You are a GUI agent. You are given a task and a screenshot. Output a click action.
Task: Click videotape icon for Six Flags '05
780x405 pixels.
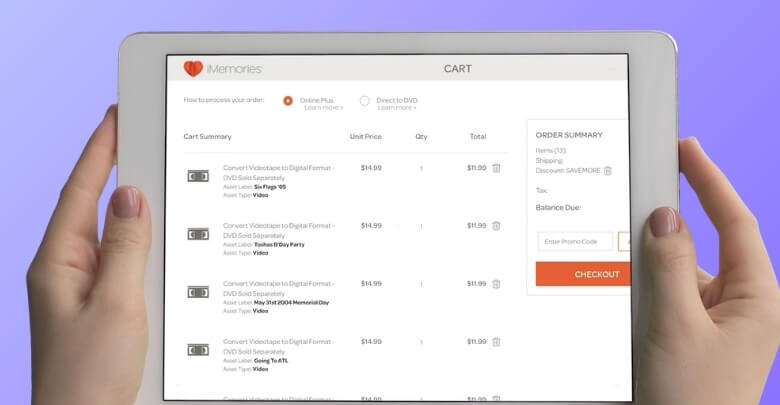(198, 176)
